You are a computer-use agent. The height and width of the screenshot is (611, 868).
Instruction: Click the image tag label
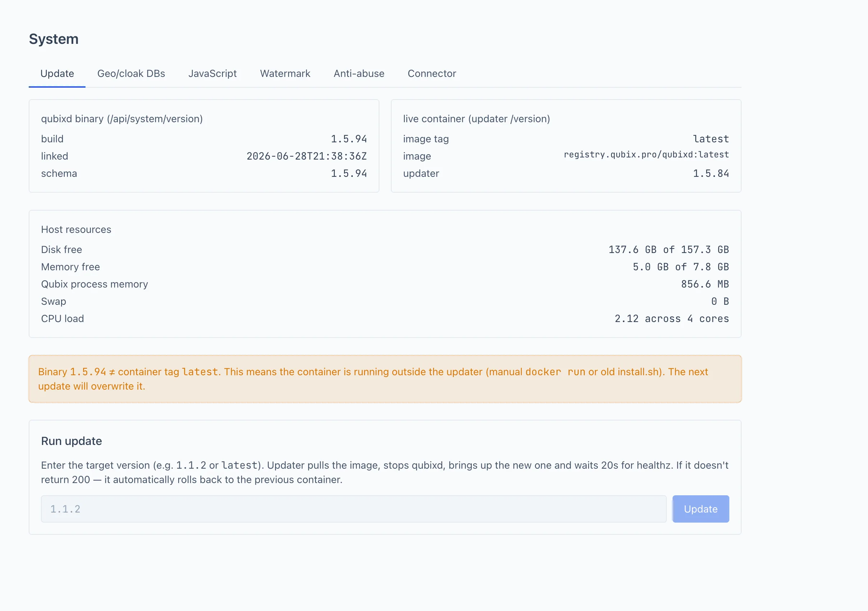coord(426,139)
